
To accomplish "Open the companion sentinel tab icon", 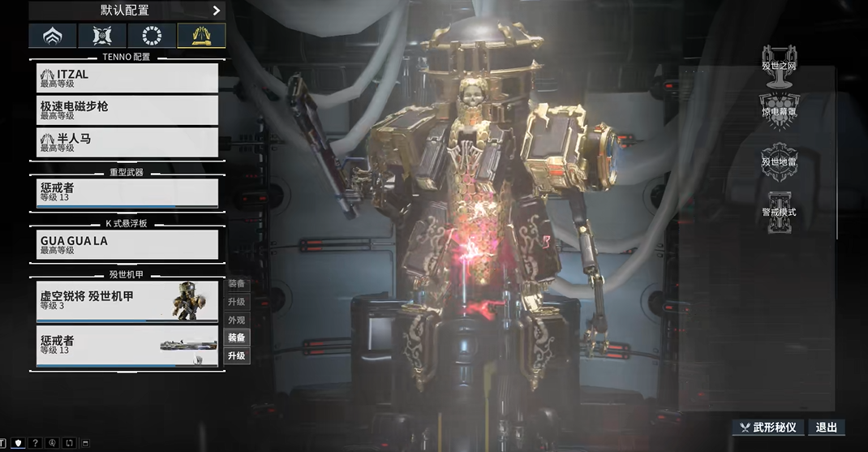I will (x=102, y=36).
